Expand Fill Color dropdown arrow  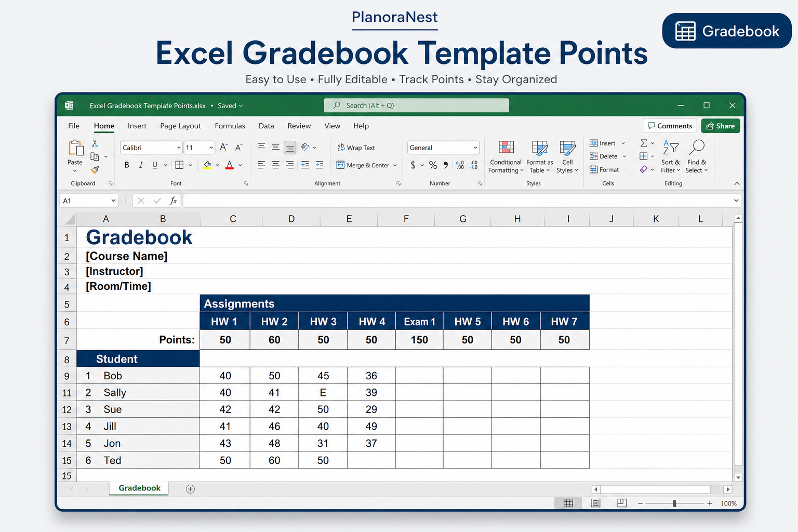tap(217, 165)
